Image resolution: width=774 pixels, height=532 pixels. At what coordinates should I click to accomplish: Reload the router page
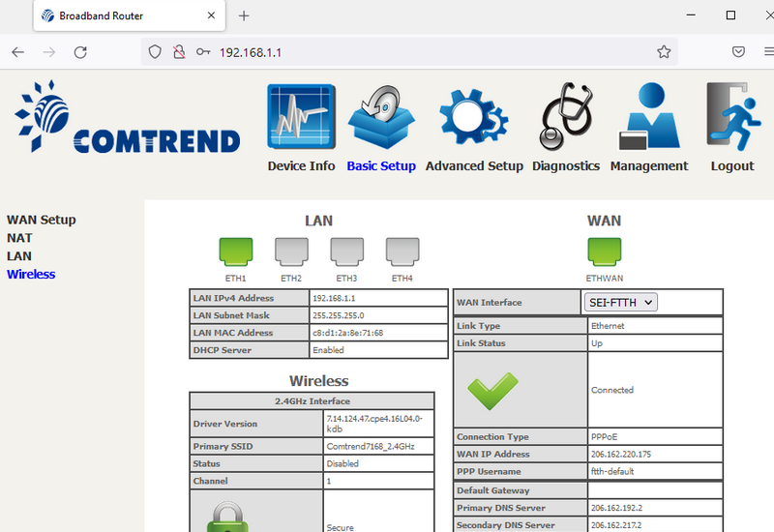(x=80, y=52)
